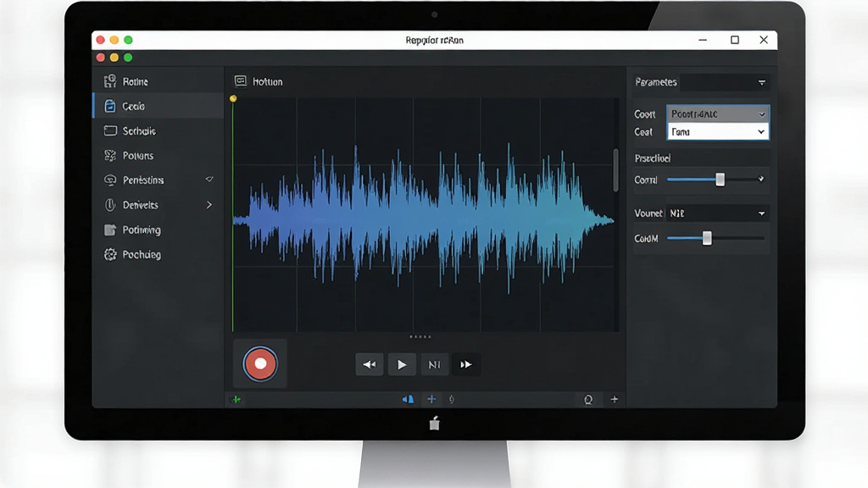
Task: Click arrow at end of Corral slider
Action: click(761, 180)
